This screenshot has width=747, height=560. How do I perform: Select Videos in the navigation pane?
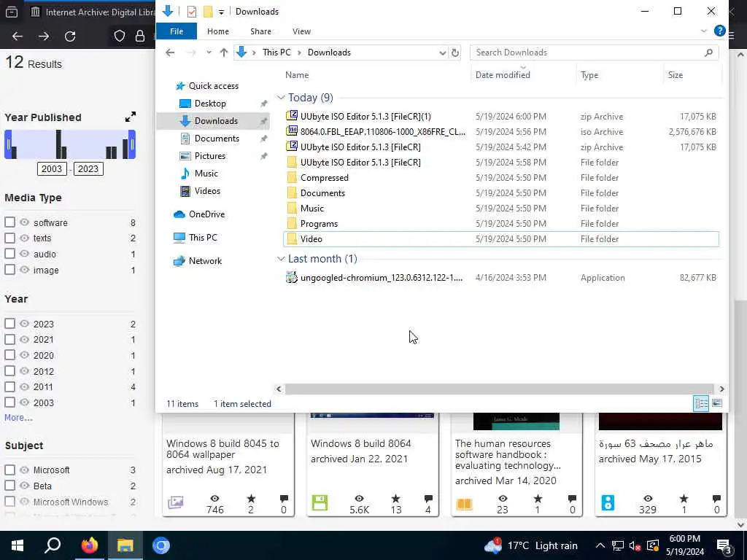coord(207,191)
